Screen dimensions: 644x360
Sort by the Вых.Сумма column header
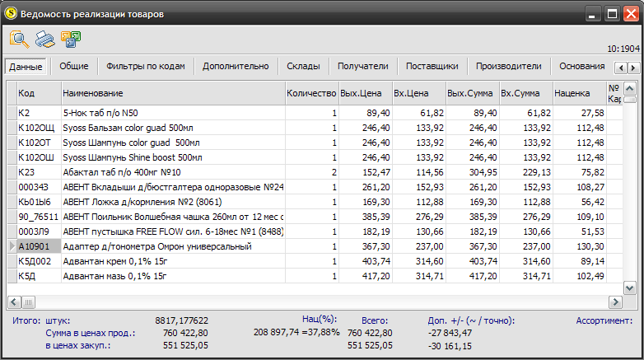point(473,93)
